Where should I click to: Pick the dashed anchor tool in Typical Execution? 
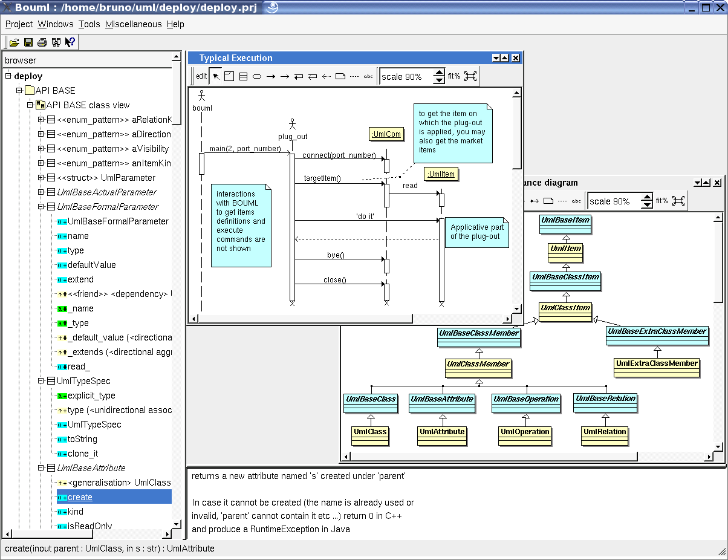[x=354, y=77]
